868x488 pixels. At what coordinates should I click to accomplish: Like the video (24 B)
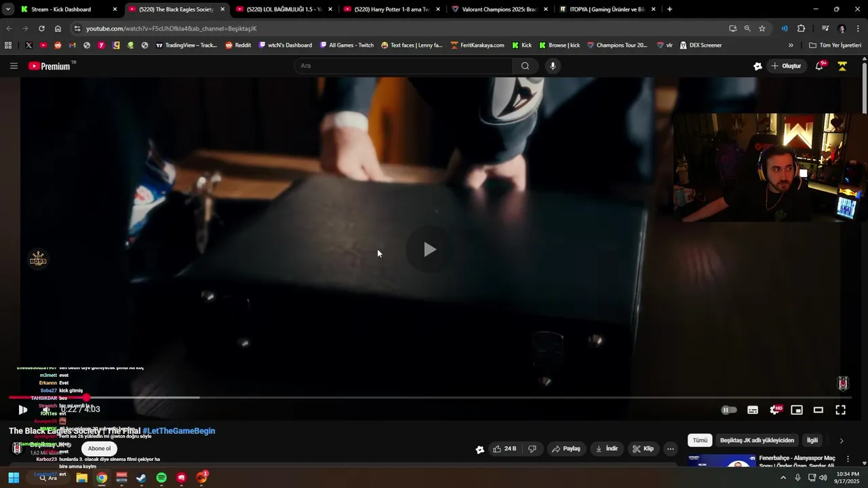pyautogui.click(x=505, y=449)
